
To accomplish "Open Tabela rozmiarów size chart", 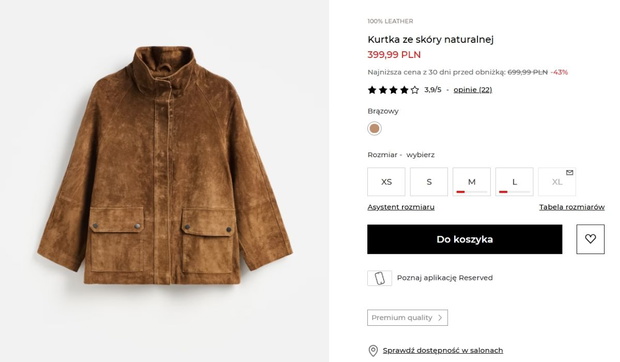I will point(572,207).
